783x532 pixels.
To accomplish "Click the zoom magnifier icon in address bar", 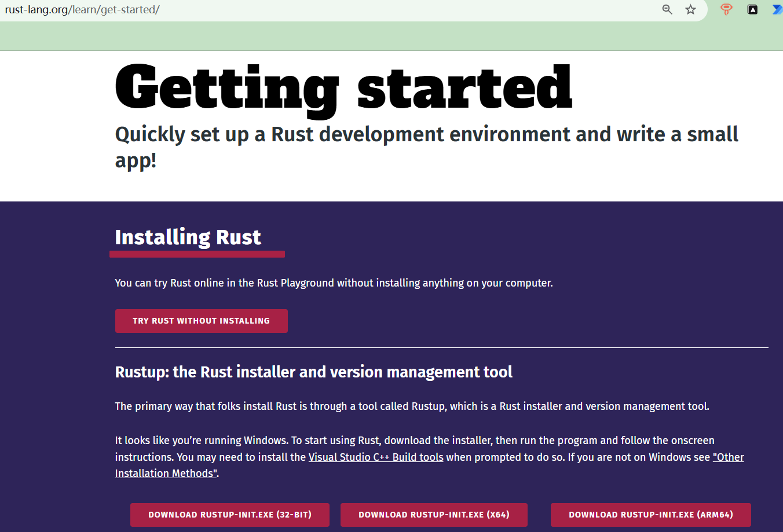I will [x=667, y=9].
